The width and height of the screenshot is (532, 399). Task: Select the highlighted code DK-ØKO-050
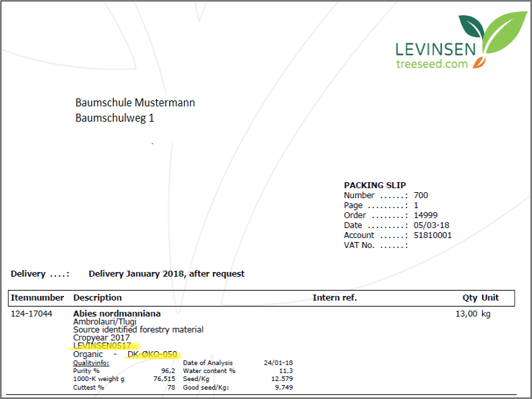pos(152,354)
